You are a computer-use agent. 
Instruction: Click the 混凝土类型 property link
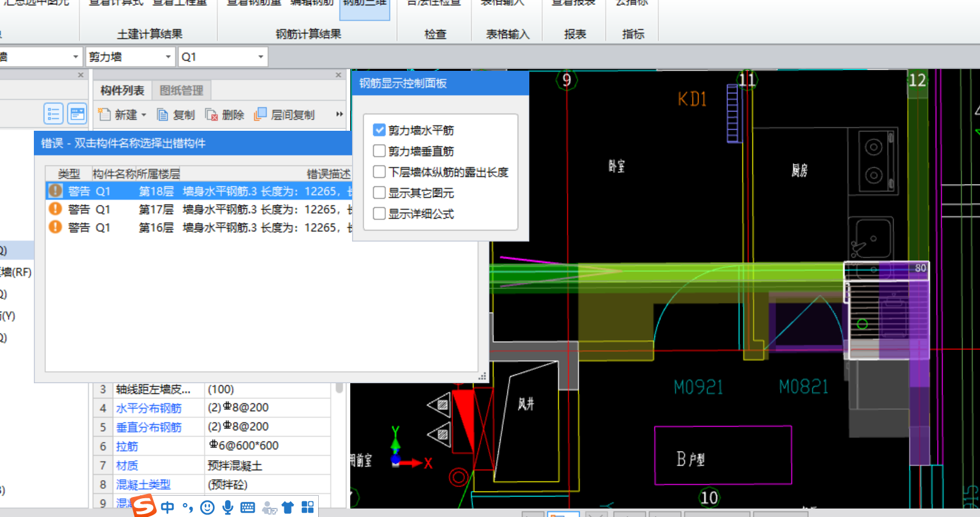(x=143, y=484)
